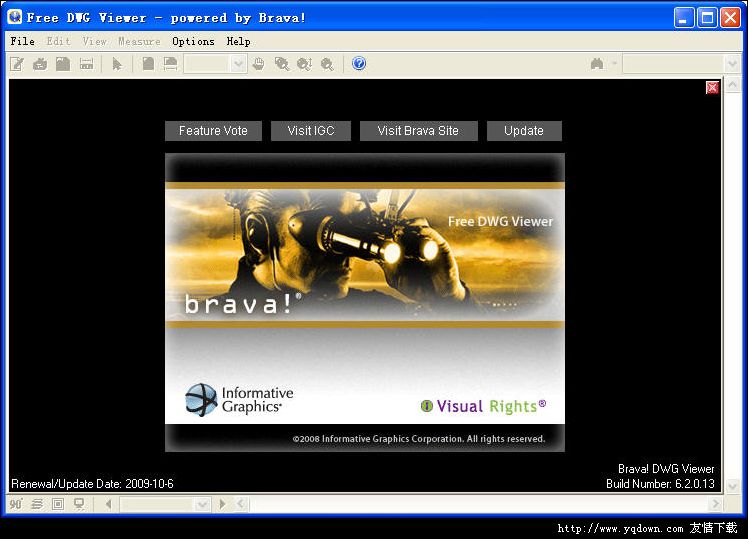Click the Renewal/Update Date: 2009-10-6 text
This screenshot has width=748, height=539.
(93, 484)
